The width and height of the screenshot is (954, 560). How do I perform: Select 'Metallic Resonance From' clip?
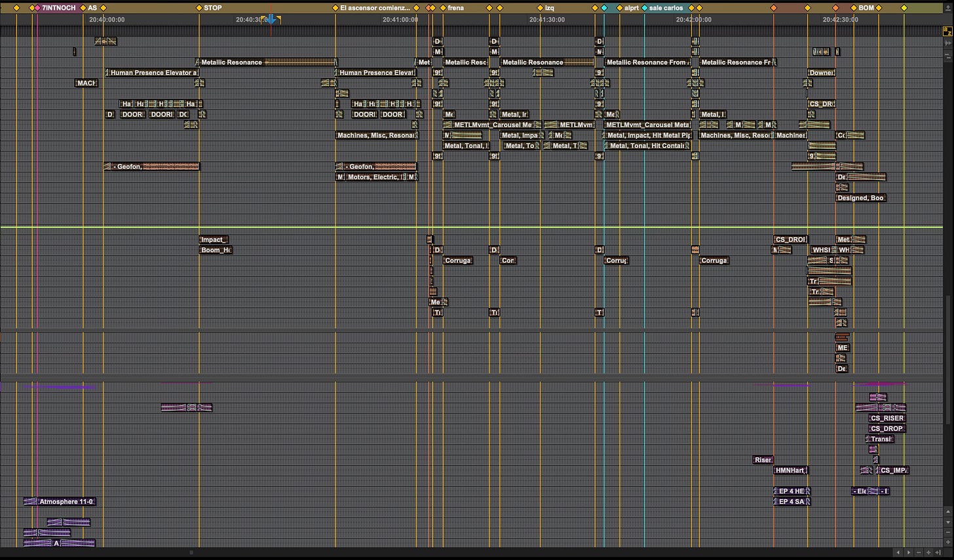(x=648, y=62)
